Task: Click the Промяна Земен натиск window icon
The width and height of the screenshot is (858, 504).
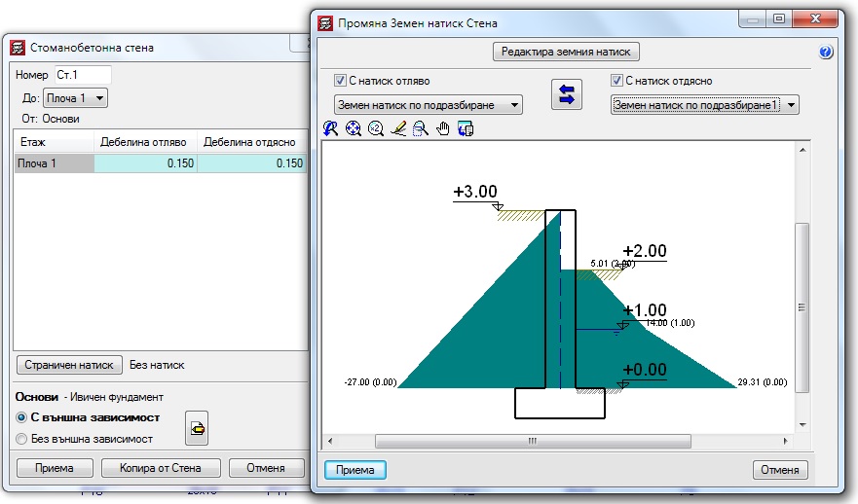Action: (x=325, y=23)
